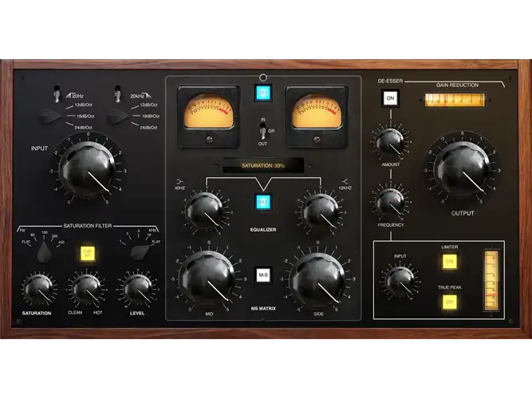Viewport: 532px width, 399px height.
Task: Flip the IN/GR/OUT meter switch
Action: 262,131
